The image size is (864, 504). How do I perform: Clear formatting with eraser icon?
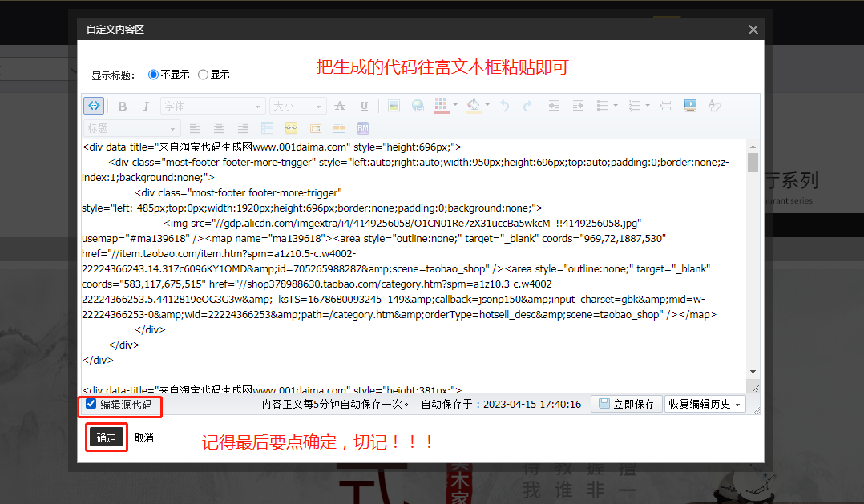click(714, 106)
